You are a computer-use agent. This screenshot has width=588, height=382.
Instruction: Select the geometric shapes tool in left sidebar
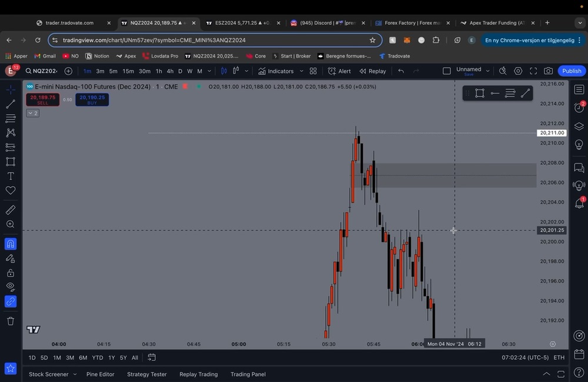(x=11, y=161)
